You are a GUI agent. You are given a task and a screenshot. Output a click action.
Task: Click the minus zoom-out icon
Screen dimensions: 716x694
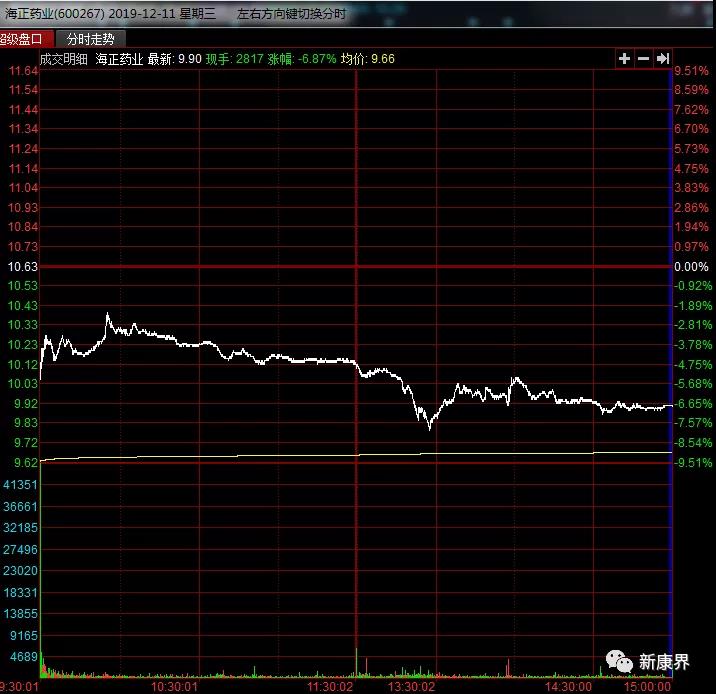[x=643, y=58]
